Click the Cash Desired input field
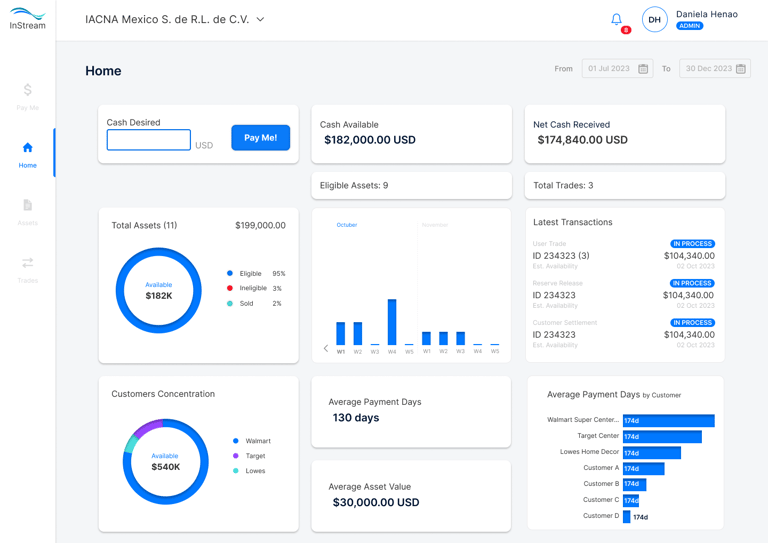Screen dimensions: 768x543 click(x=148, y=140)
